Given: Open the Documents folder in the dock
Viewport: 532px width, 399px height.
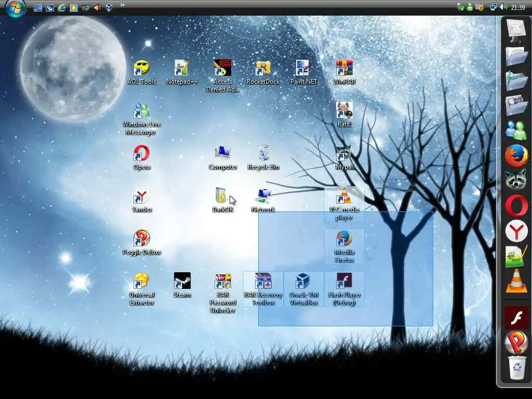Looking at the screenshot, I should 516,56.
